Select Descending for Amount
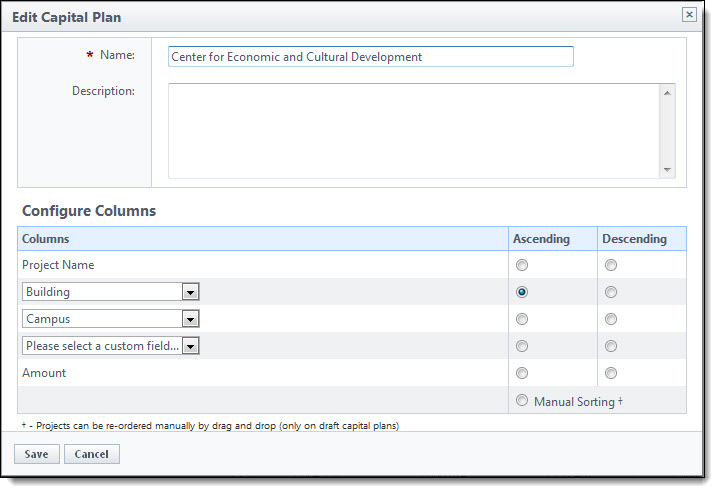Screen dimensions: 720x493 pos(611,373)
